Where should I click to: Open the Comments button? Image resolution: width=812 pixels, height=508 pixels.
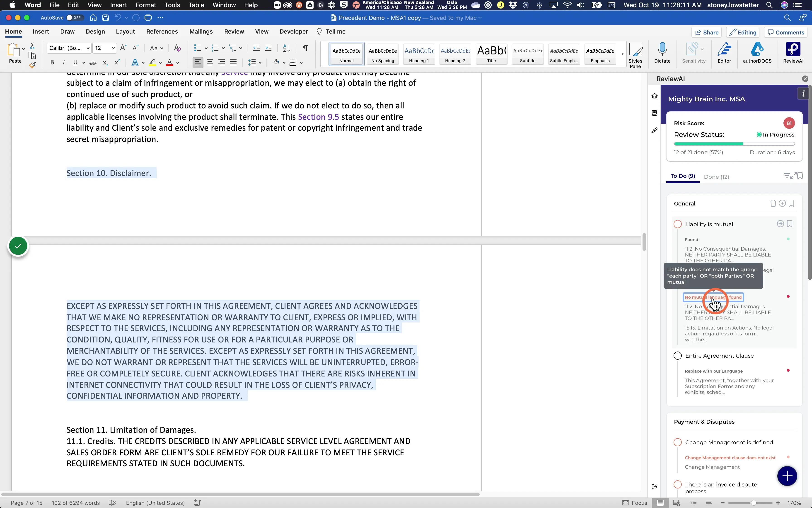click(786, 32)
